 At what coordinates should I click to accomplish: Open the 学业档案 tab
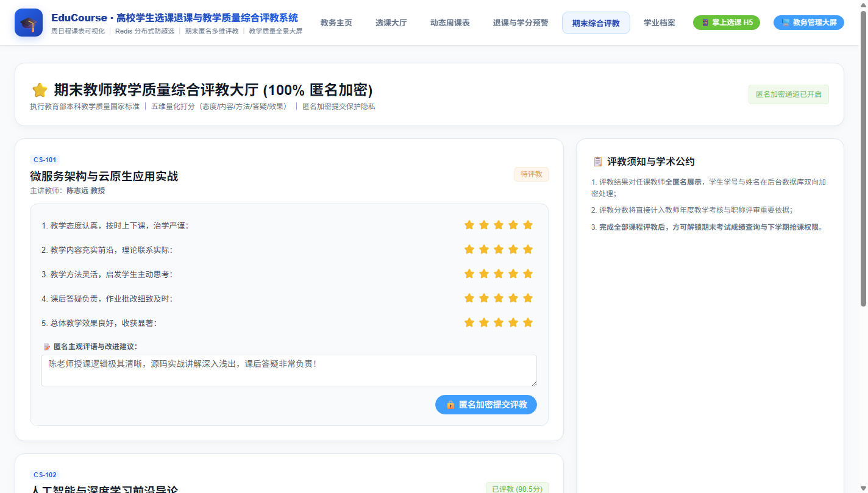[x=660, y=23]
